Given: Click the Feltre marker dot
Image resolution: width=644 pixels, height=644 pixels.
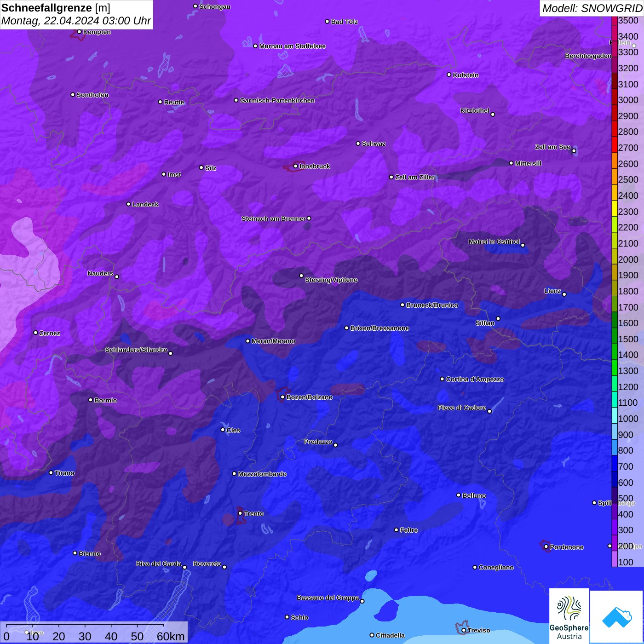Looking at the screenshot, I should [x=397, y=530].
